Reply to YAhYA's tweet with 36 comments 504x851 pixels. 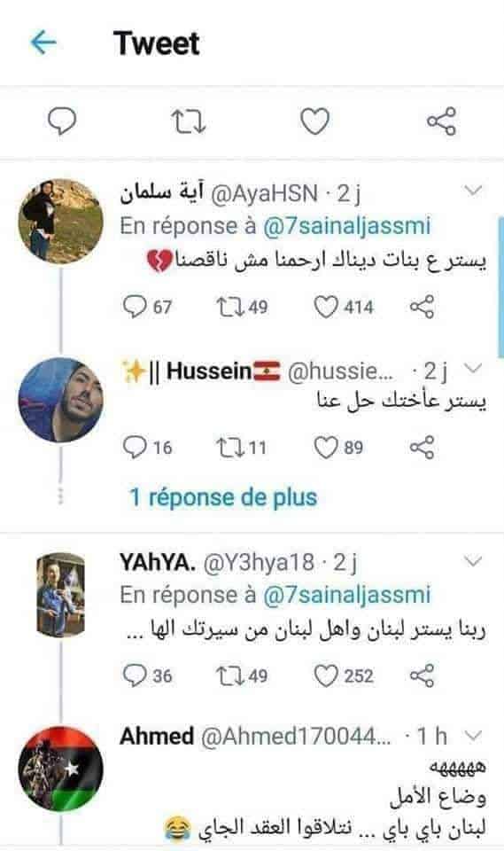(x=147, y=675)
